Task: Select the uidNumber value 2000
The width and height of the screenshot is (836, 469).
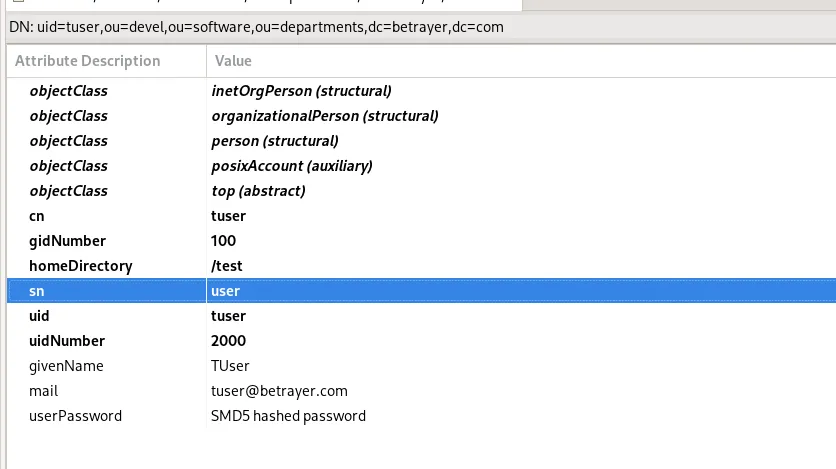Action: (x=228, y=341)
